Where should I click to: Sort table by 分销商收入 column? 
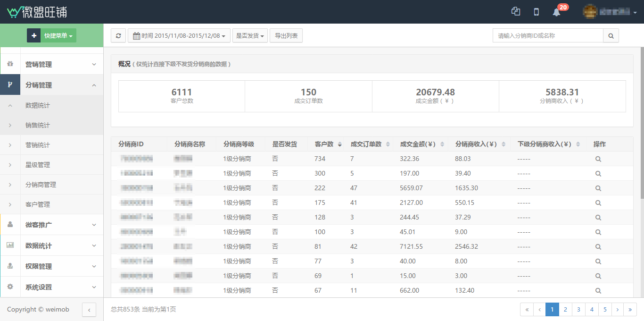coord(503,144)
